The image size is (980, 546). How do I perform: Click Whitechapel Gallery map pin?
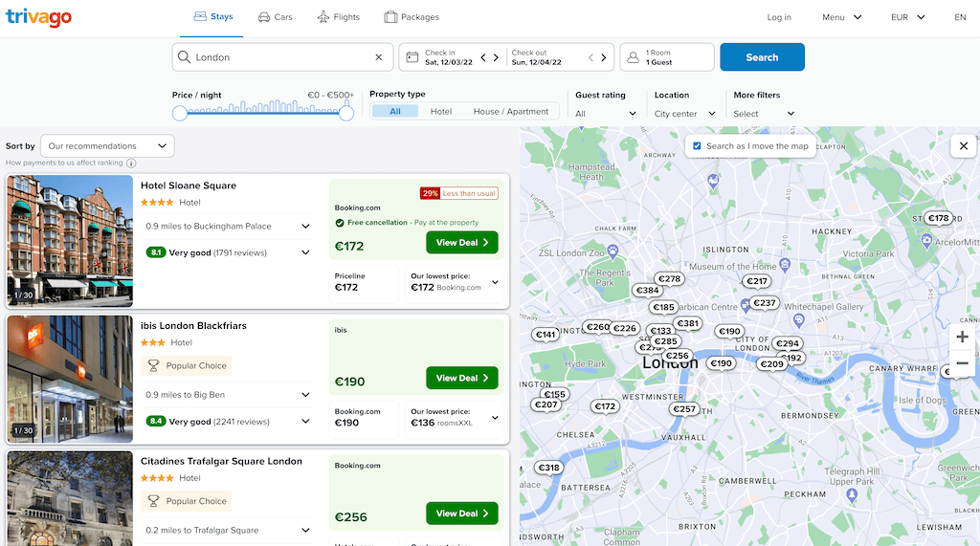coord(799,319)
